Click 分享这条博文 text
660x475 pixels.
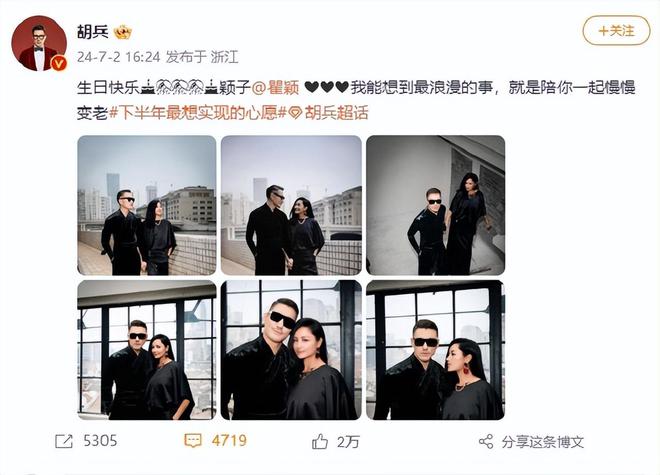tap(543, 442)
